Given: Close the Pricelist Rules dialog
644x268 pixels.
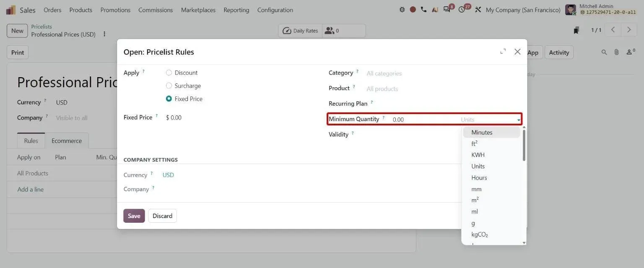Looking at the screenshot, I should (517, 52).
